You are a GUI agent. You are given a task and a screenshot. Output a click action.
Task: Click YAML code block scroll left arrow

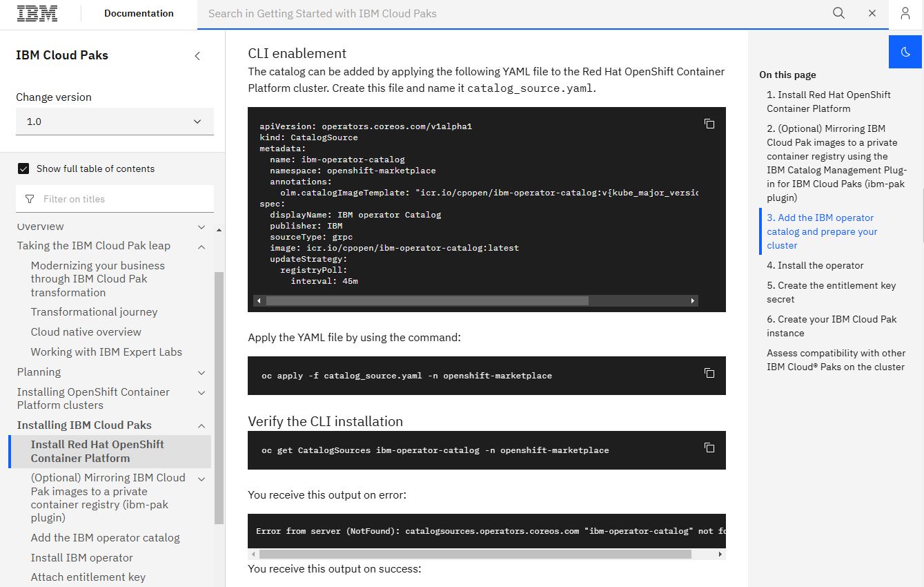259,301
